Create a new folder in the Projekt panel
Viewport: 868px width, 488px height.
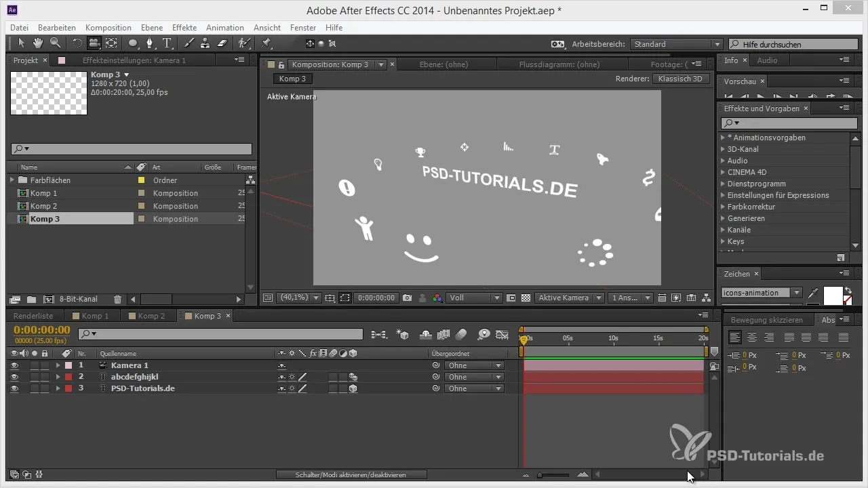tap(32, 299)
